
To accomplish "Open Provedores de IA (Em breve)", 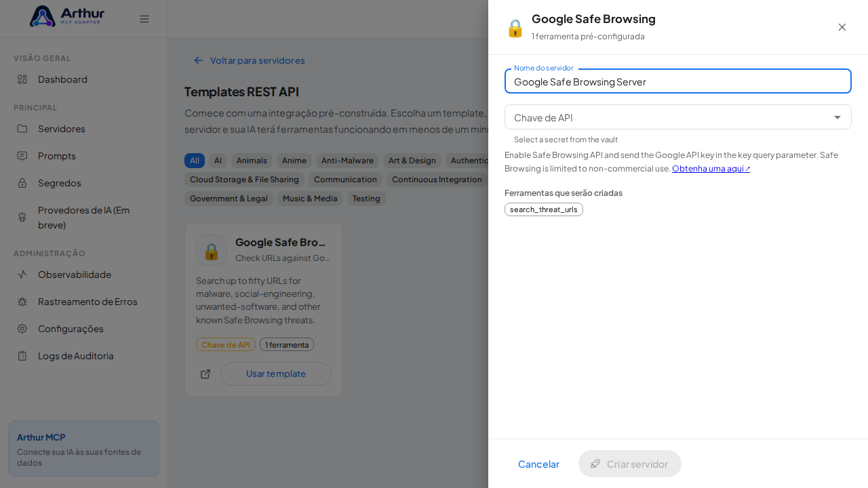I will 84,218.
